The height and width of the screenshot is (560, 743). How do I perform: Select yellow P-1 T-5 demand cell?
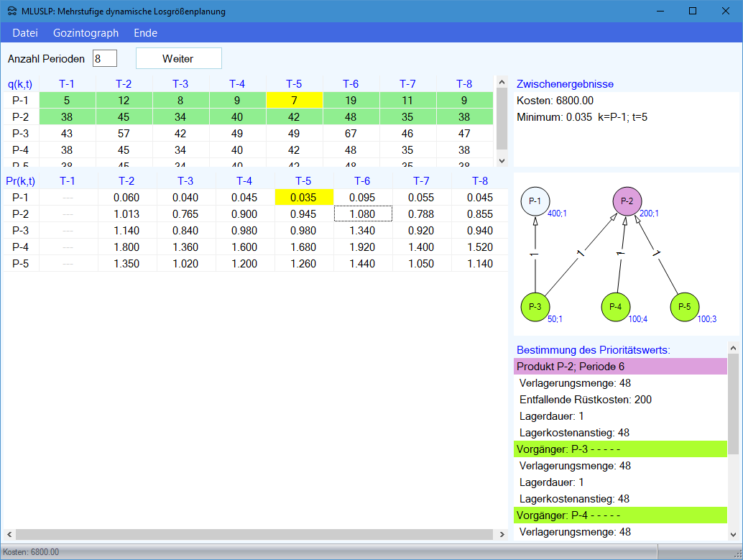pyautogui.click(x=294, y=101)
